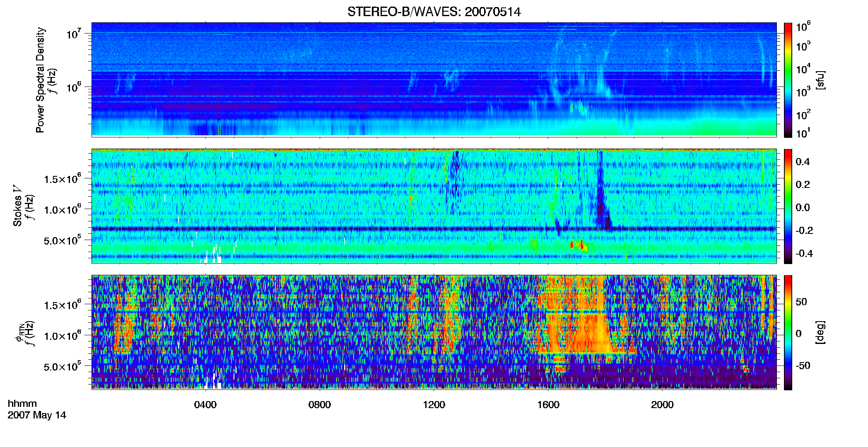Click the 0.4 value on Stokes colorbar
Image resolution: width=868 pixels, height=447 pixels.
pyautogui.click(x=803, y=161)
